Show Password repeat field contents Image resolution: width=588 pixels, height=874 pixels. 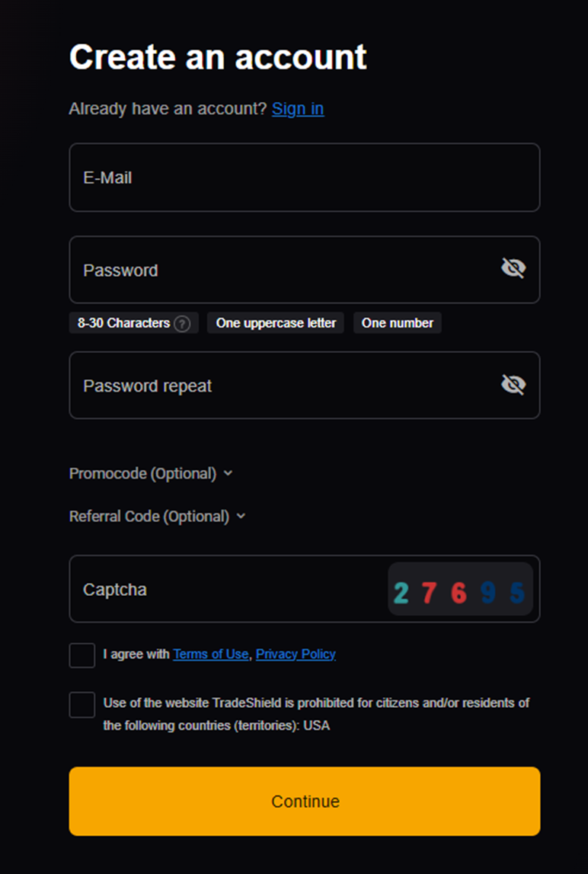click(513, 385)
